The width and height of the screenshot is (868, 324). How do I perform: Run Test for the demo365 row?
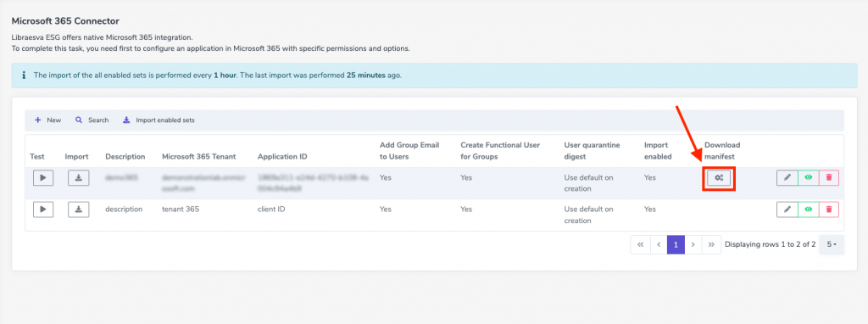43,178
